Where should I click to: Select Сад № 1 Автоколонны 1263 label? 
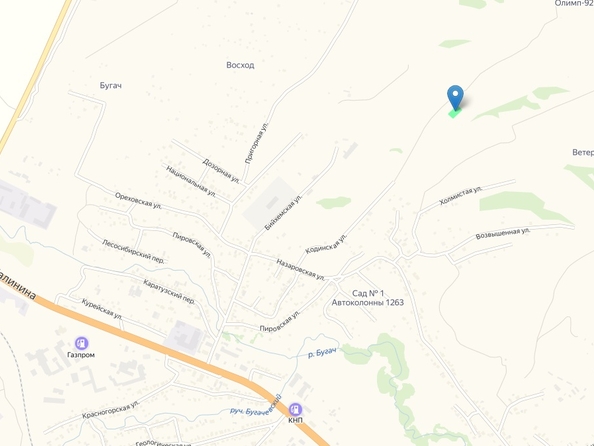[x=368, y=298]
